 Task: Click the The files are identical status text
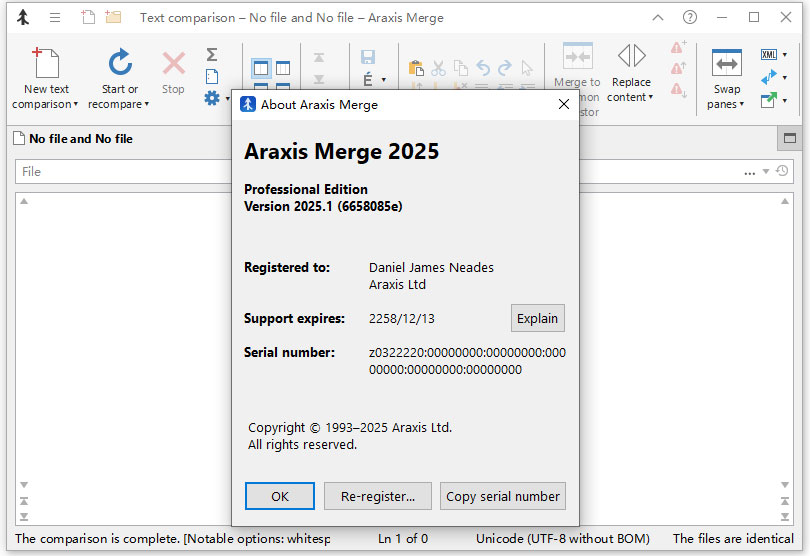[733, 538]
